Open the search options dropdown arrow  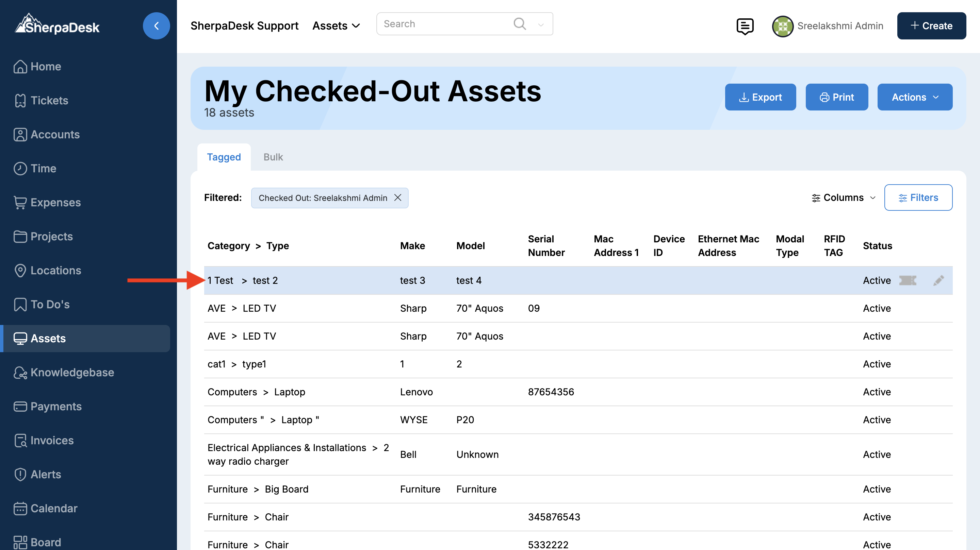pos(541,25)
